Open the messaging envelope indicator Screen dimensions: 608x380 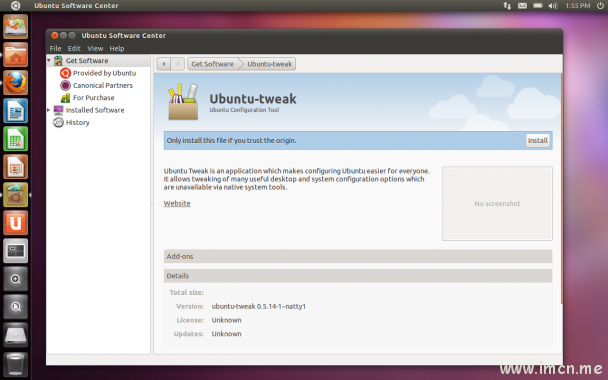click(522, 5)
